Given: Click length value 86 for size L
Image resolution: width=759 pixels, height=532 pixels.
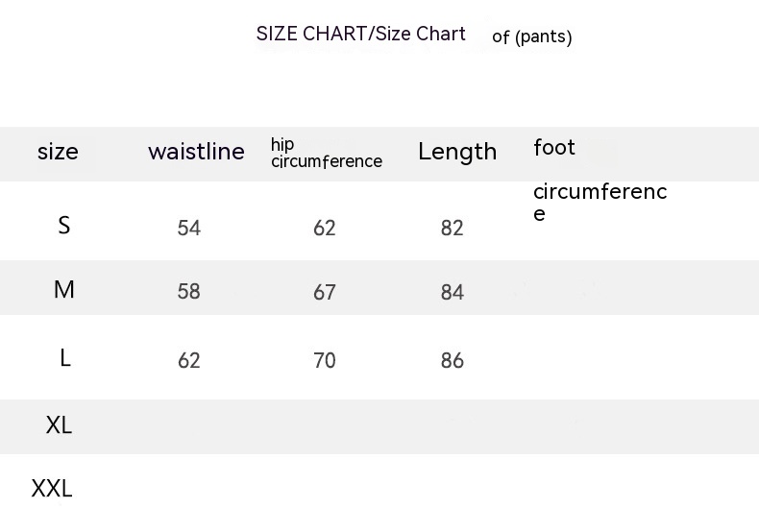Looking at the screenshot, I should [453, 361].
